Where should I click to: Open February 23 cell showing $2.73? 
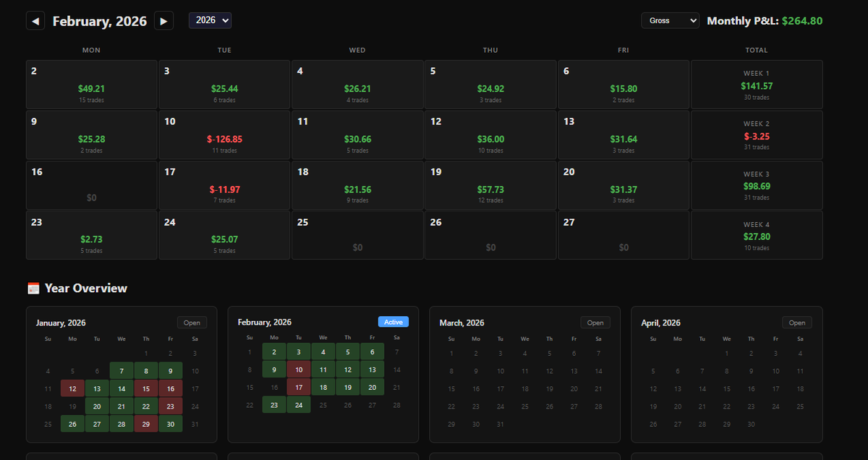[92, 235]
